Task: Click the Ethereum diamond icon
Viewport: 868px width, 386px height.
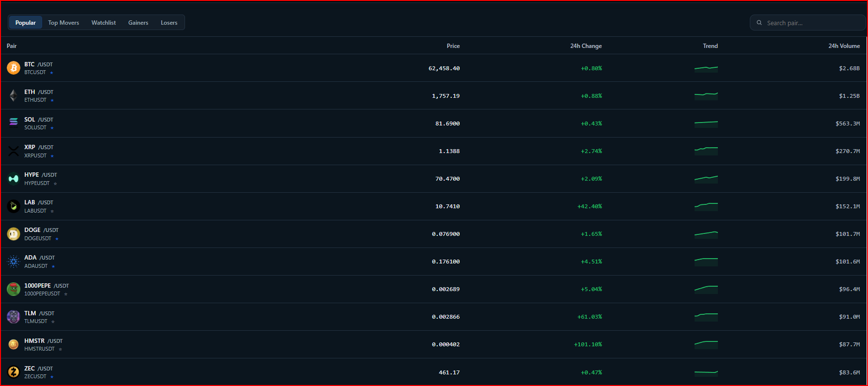Action: point(14,95)
